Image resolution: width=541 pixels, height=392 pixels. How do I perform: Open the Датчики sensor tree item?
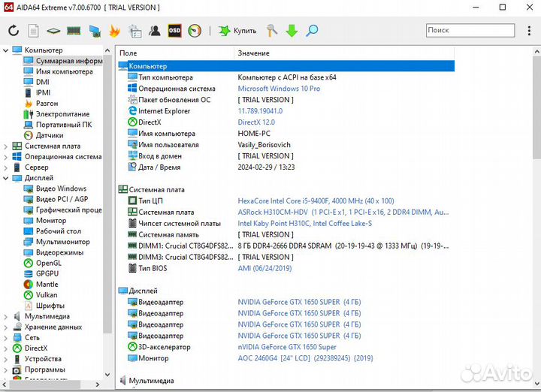[x=44, y=135]
